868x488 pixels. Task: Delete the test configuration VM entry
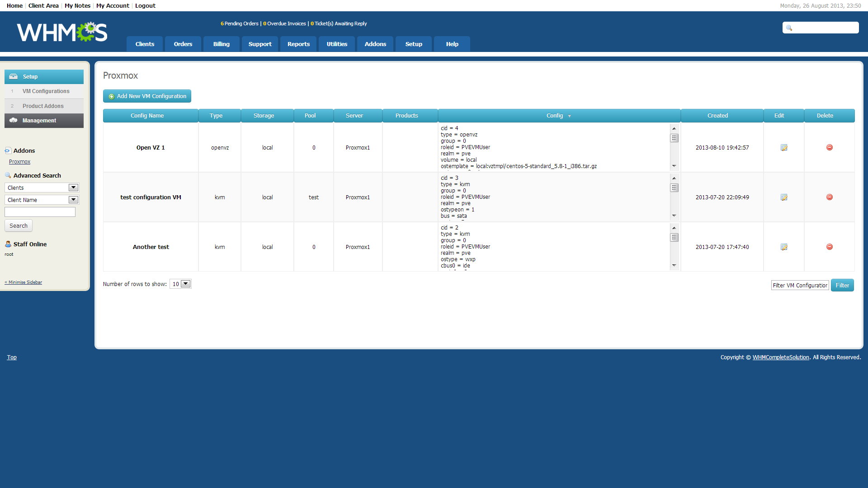(830, 197)
